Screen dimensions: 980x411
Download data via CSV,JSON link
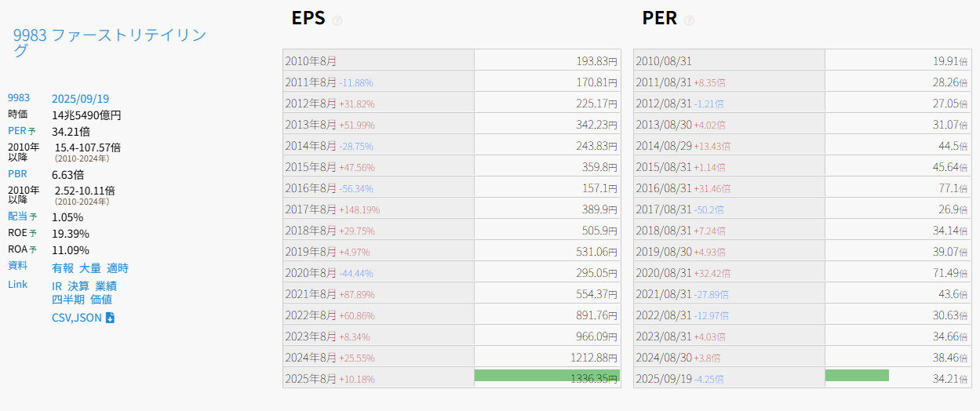click(77, 318)
